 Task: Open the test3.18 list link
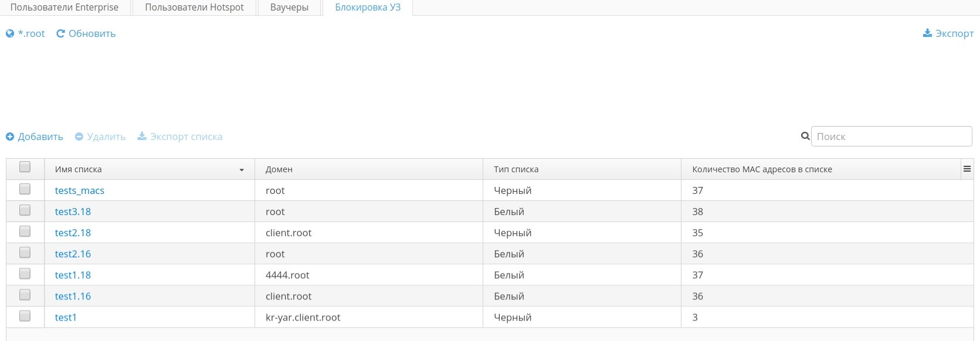73,212
